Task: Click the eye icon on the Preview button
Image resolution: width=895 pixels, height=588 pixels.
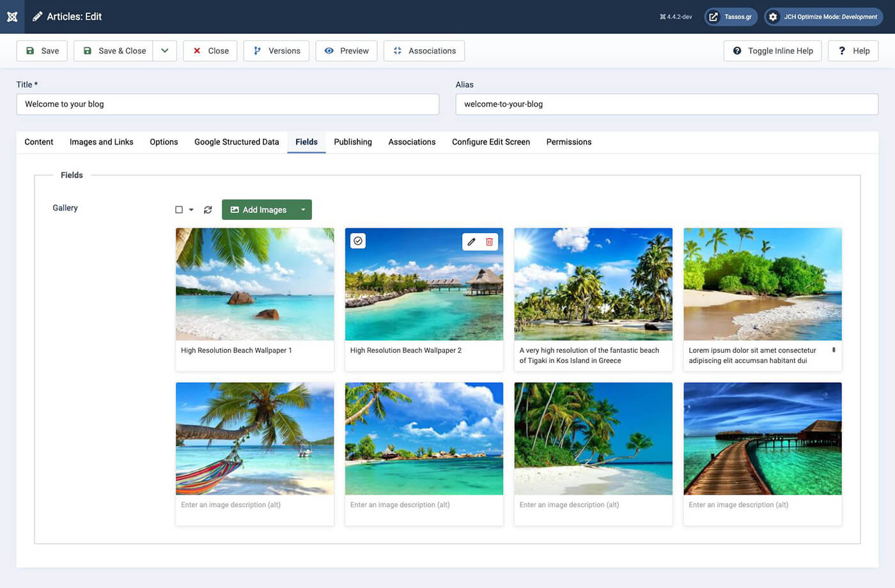Action: click(329, 50)
